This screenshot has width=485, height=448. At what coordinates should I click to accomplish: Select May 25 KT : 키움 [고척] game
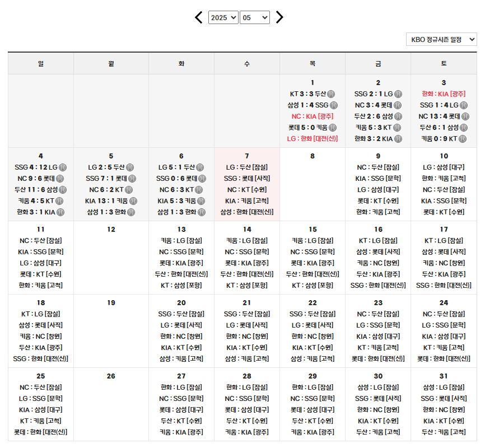coord(40,421)
